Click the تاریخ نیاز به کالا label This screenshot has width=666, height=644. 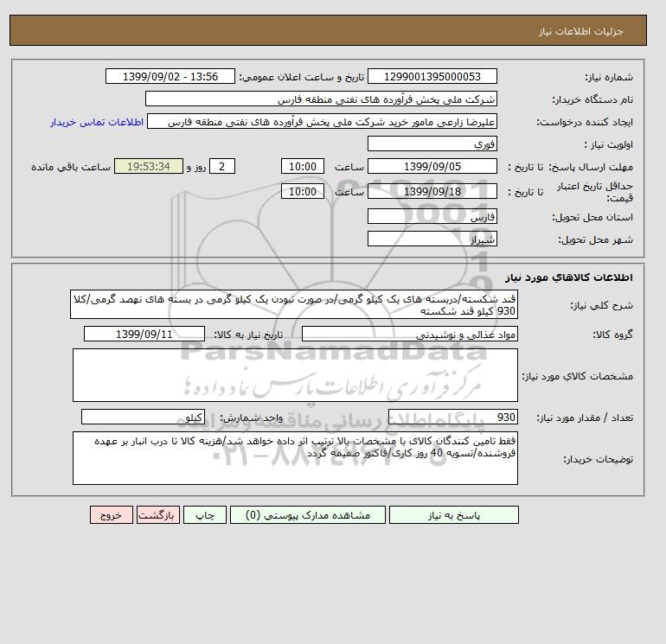pyautogui.click(x=248, y=335)
